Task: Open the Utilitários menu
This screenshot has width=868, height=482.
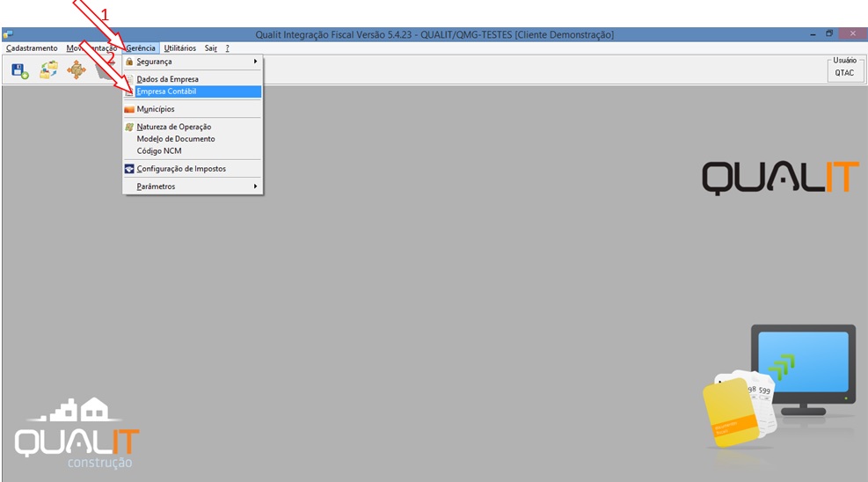Action: tap(180, 48)
